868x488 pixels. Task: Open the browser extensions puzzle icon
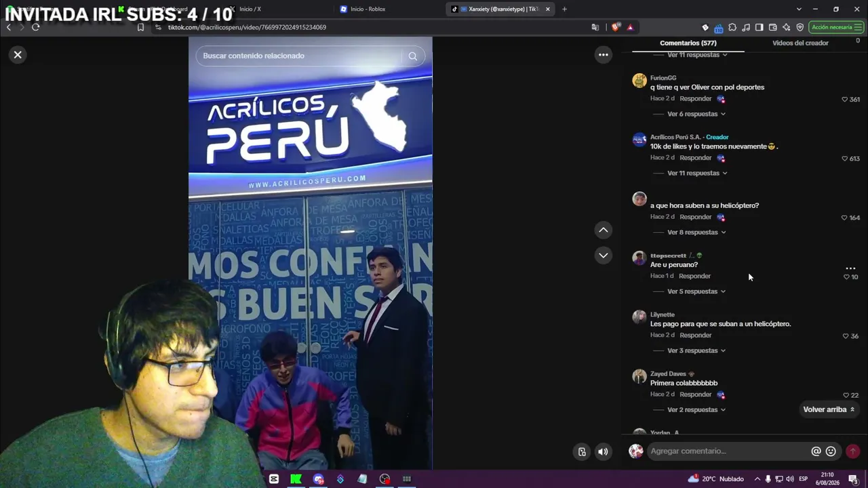[x=732, y=27]
